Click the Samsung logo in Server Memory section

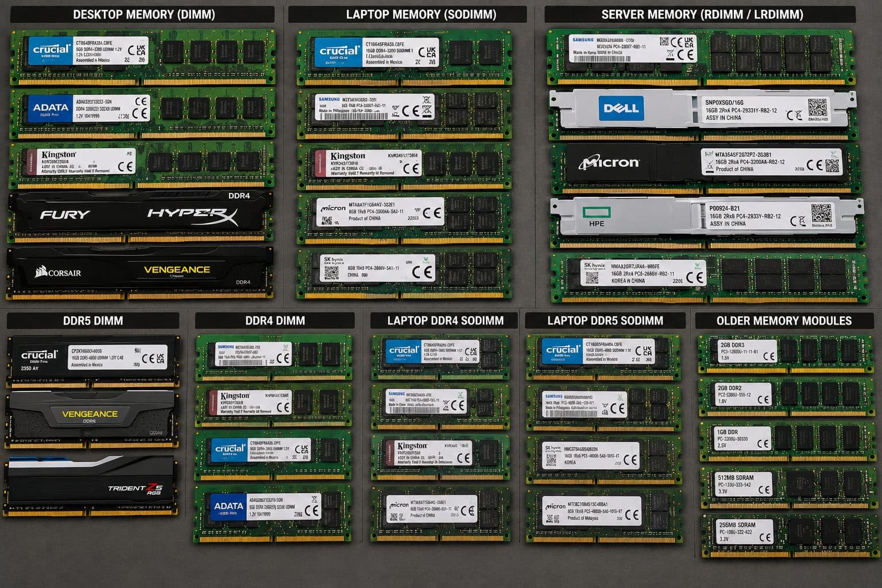[x=582, y=40]
